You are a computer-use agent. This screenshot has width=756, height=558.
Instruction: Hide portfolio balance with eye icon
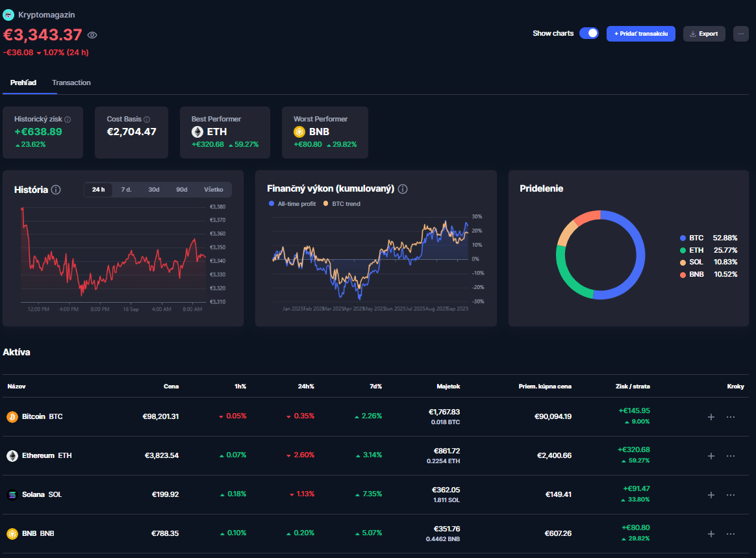point(92,35)
